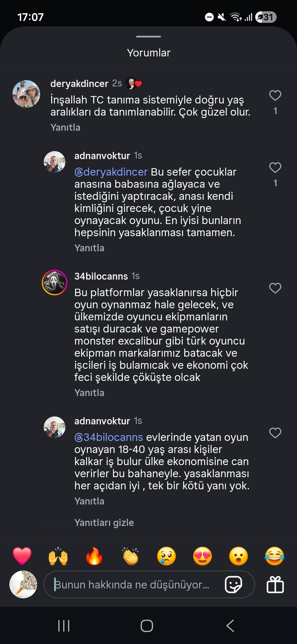297x644 pixels.
Task: Select the heart-eyes emoji reaction
Action: pyautogui.click(x=202, y=556)
